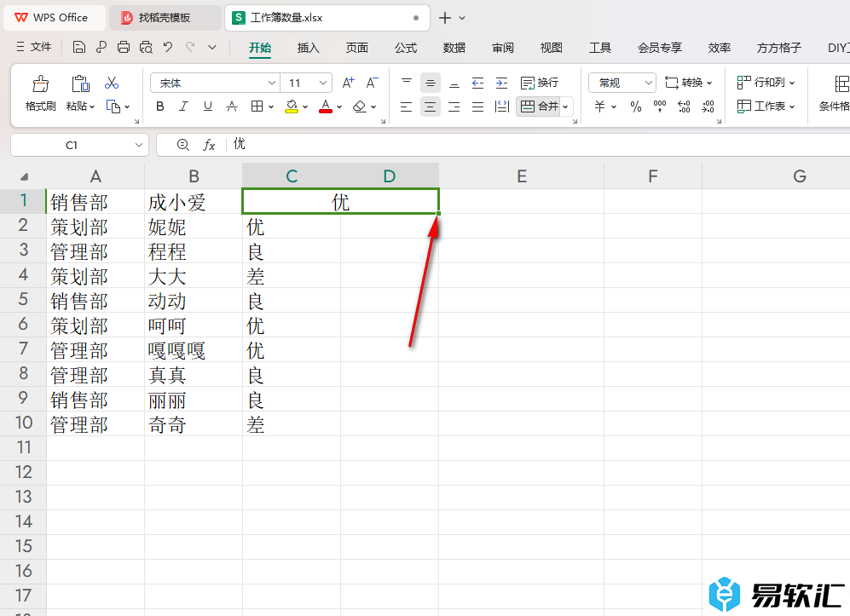Open number format 常规 dropdown
This screenshot has width=850, height=616.
tap(648, 83)
